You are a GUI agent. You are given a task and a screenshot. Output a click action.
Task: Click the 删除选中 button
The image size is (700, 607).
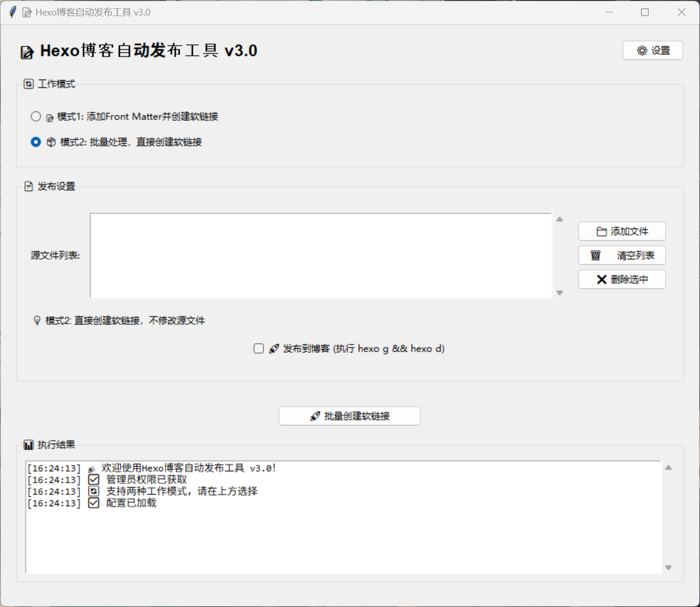tap(622, 279)
